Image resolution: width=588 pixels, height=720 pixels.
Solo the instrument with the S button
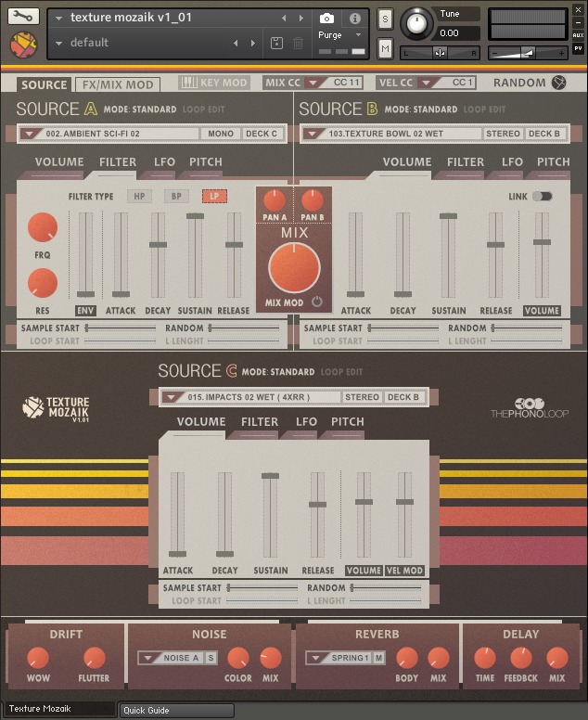point(385,20)
